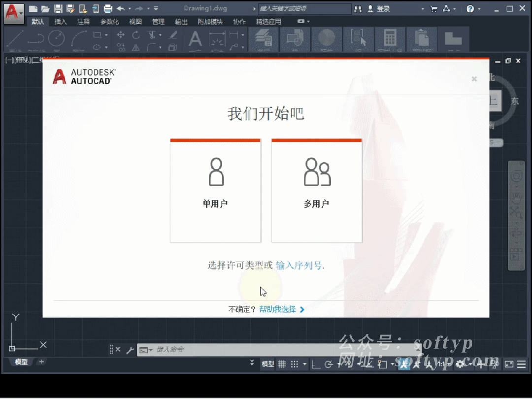This screenshot has height=399, width=532.
Task: Close the AutoCAD license dialog
Action: 474,79
